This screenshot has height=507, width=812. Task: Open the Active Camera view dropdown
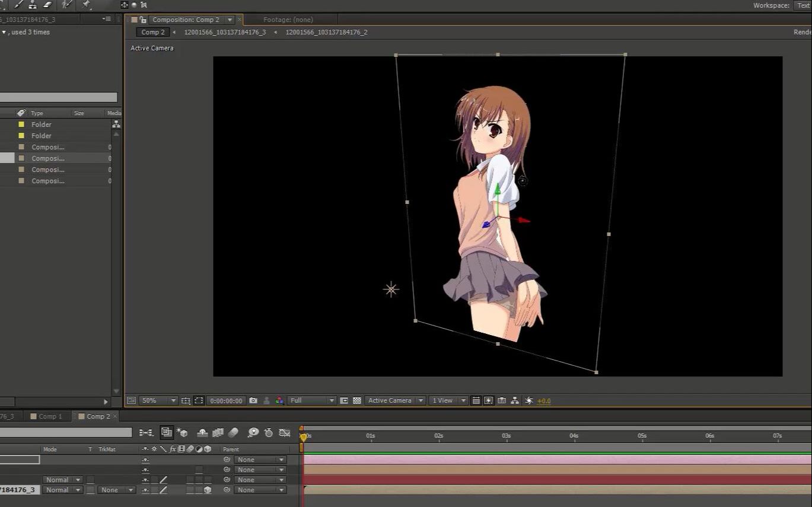click(395, 401)
